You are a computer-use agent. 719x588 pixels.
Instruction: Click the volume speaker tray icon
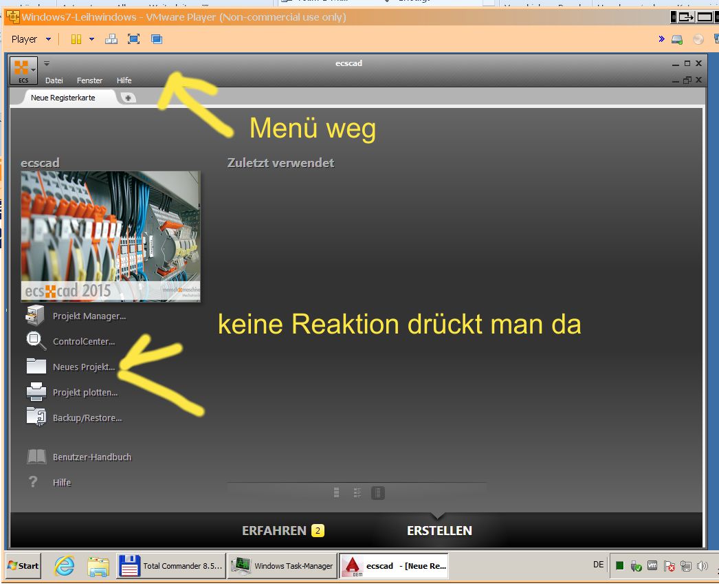(x=702, y=566)
